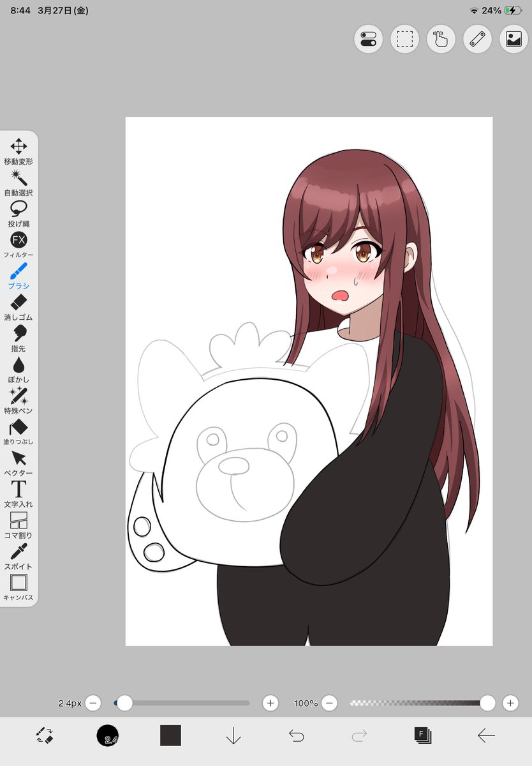Tap the date 3月27日(金) in status bar
Viewport: 532px width, 766px height.
point(63,11)
